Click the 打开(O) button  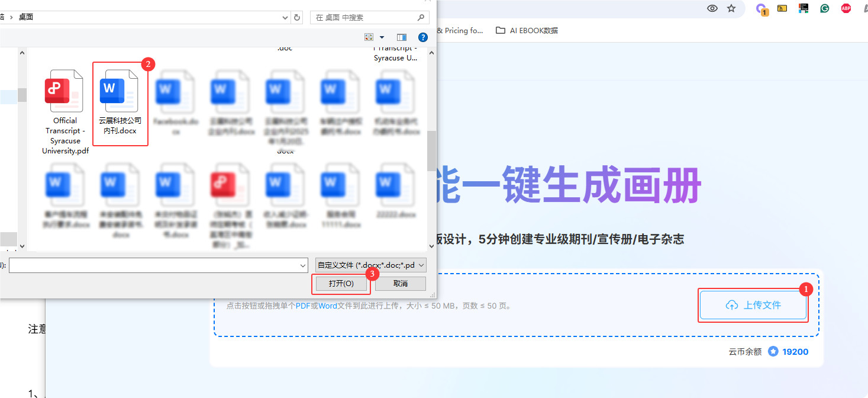pyautogui.click(x=341, y=284)
